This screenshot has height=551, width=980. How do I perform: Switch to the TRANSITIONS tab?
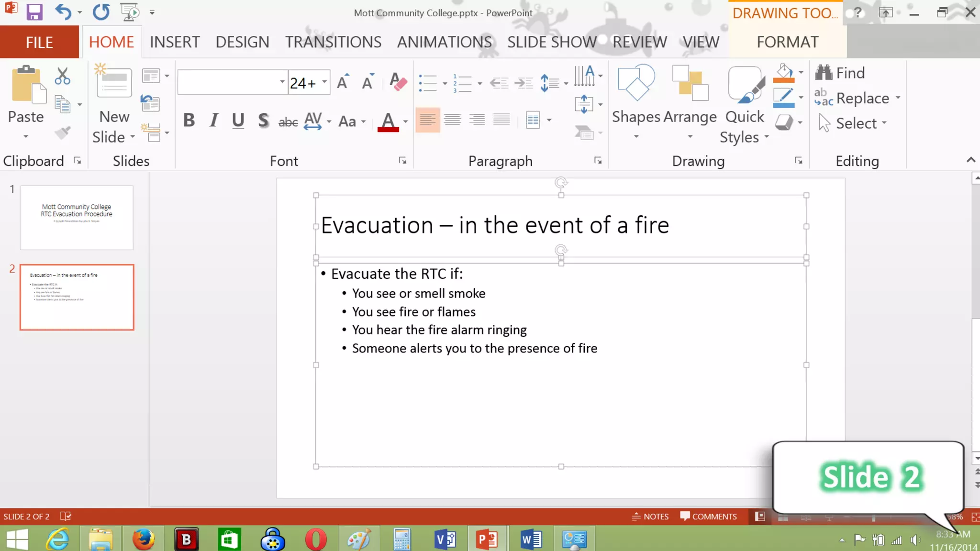(x=333, y=42)
